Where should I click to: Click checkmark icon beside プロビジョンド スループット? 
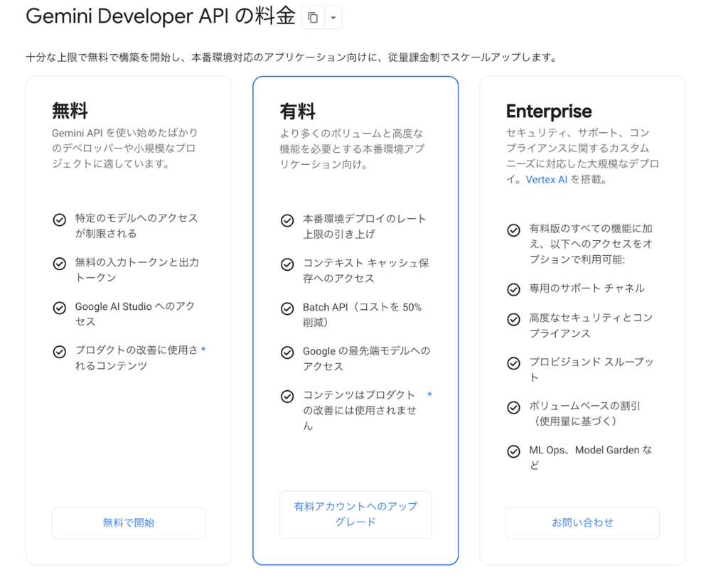[513, 363]
